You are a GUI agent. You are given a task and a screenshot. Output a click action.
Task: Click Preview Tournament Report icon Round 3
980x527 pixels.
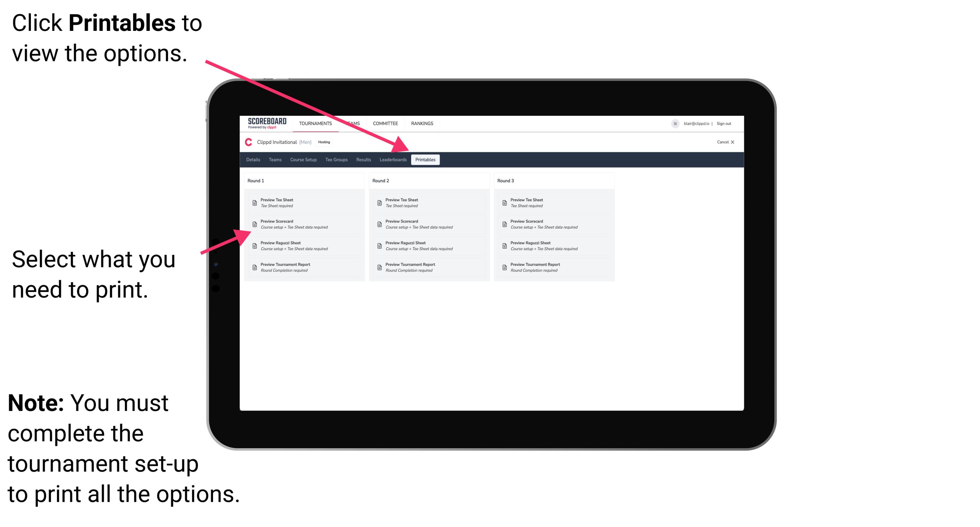(x=505, y=268)
